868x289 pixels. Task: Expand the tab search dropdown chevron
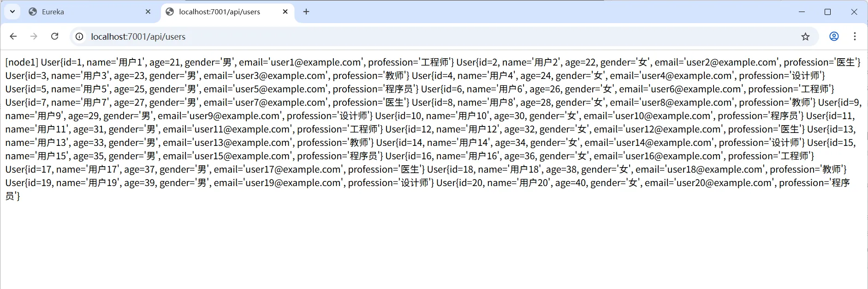pos(12,12)
